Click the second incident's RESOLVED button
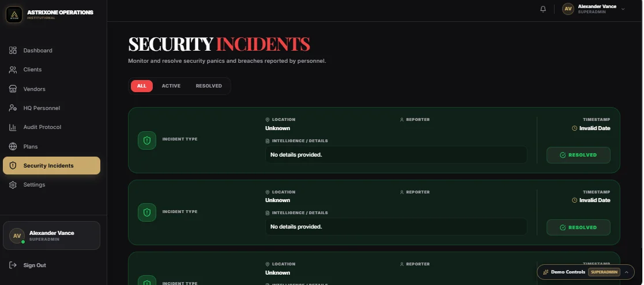Image resolution: width=644 pixels, height=285 pixels. tap(578, 227)
